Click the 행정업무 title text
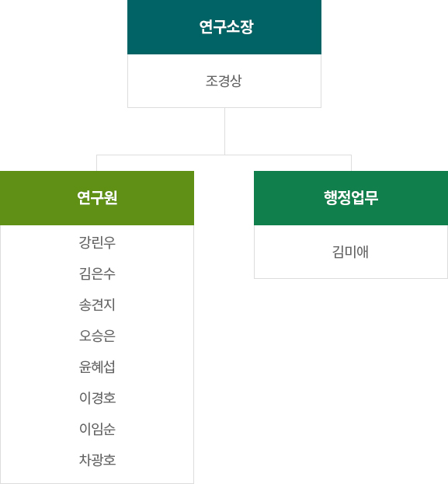Image resolution: width=448 pixels, height=484 pixels. coord(351,197)
